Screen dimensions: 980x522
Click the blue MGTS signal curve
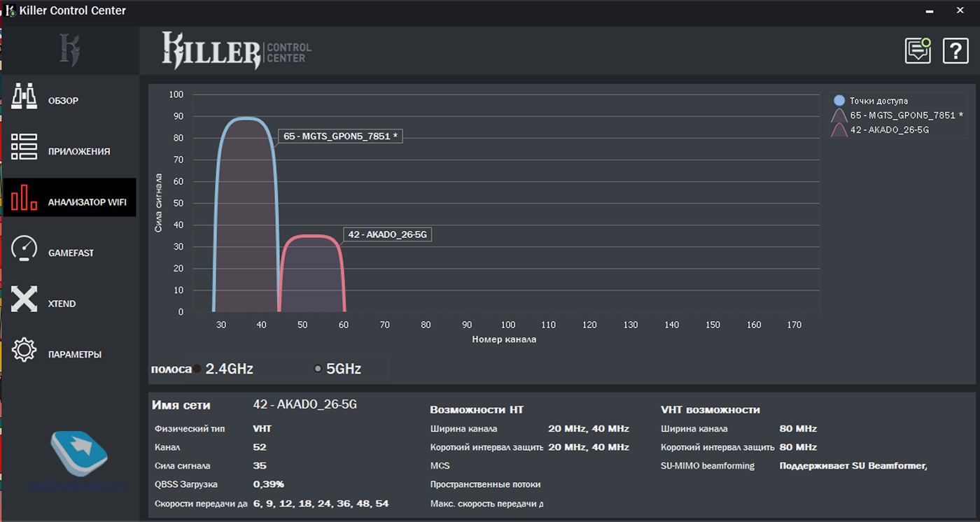(244, 118)
